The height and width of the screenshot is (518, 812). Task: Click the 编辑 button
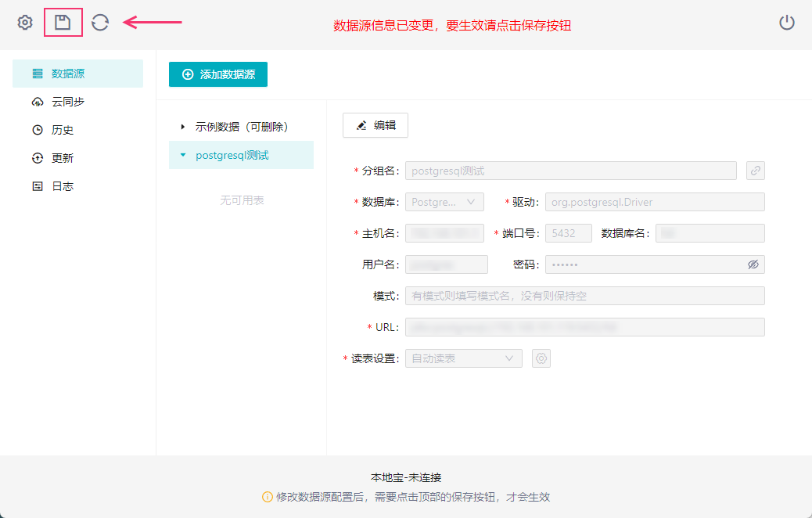[x=375, y=125]
